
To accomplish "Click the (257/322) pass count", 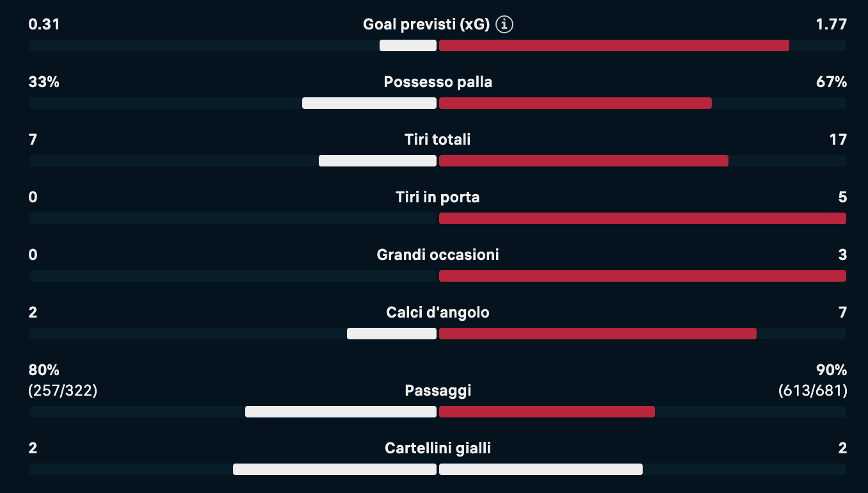I will tap(63, 391).
